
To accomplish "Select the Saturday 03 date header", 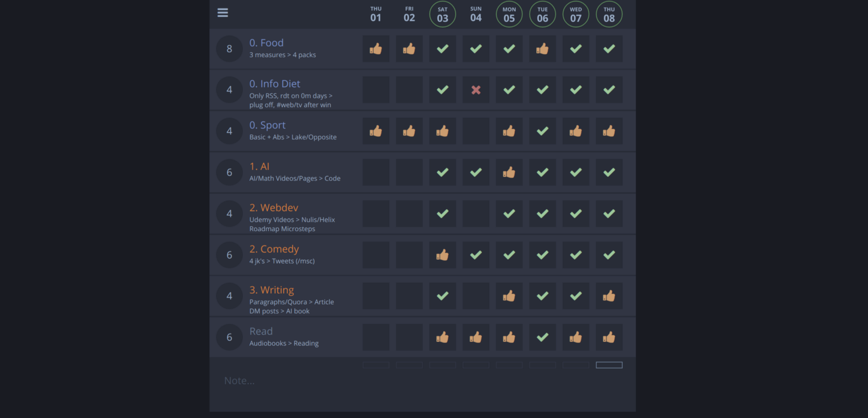I will [443, 15].
